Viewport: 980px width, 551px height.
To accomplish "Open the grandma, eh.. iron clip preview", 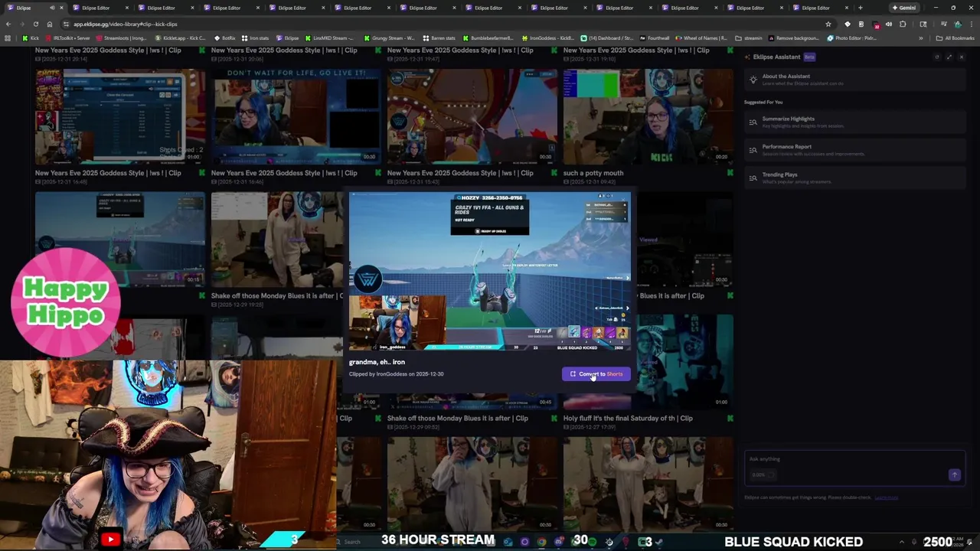I will click(x=490, y=271).
